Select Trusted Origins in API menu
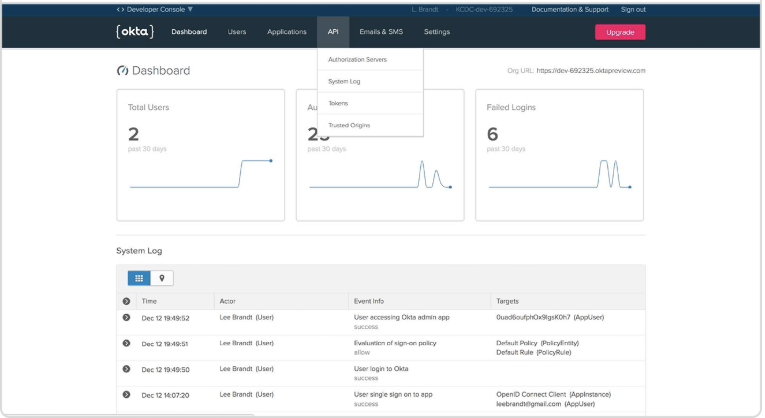This screenshot has height=418, width=765. coord(370,125)
